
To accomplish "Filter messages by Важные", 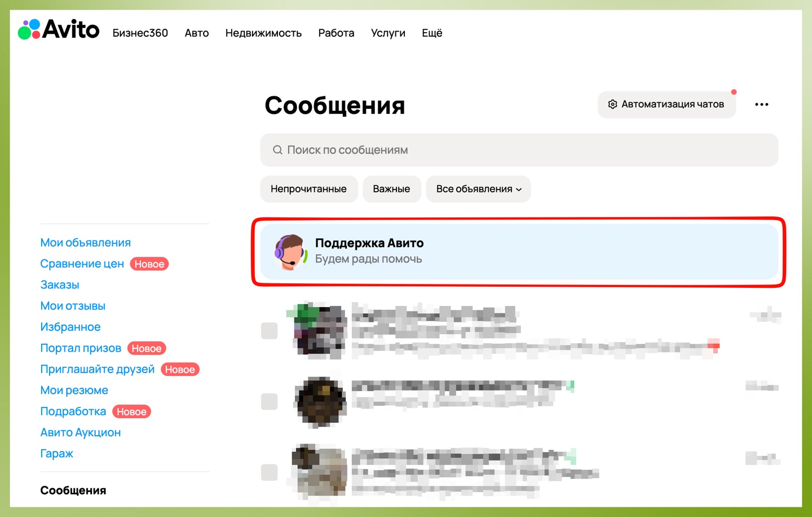I will pos(391,189).
